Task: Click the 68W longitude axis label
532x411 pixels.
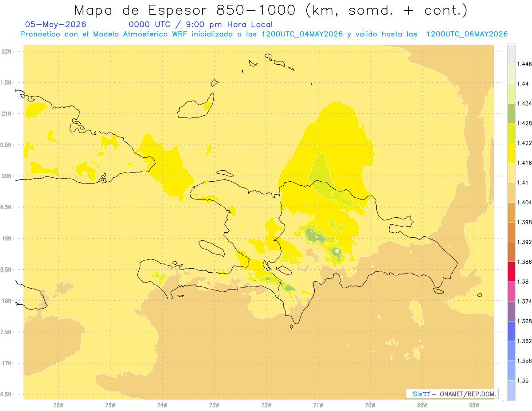Action: coord(474,405)
